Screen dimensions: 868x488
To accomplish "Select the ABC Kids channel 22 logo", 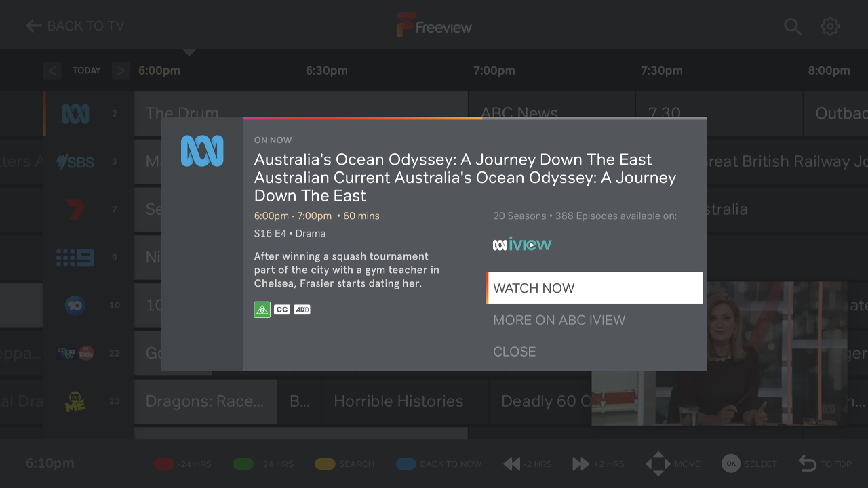I will 75,353.
